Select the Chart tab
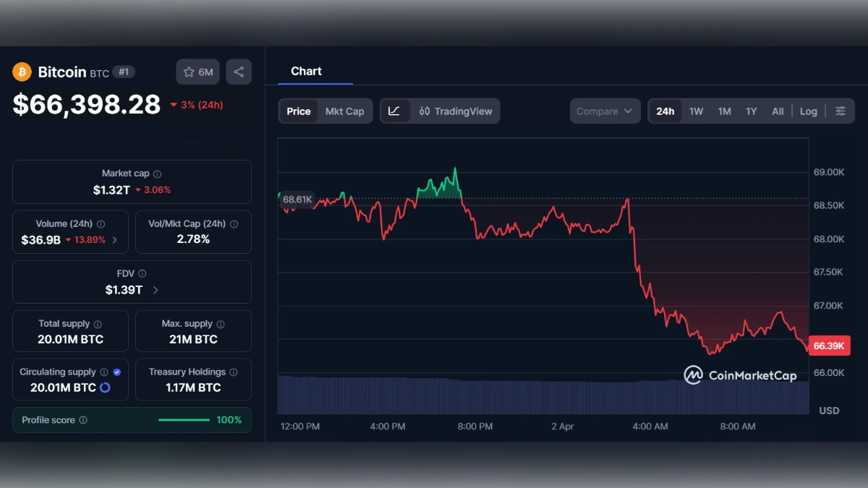This screenshot has width=868, height=488. [306, 71]
